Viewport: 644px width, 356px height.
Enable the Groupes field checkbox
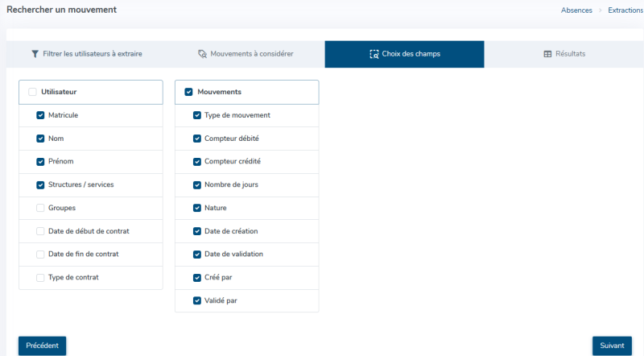point(40,208)
